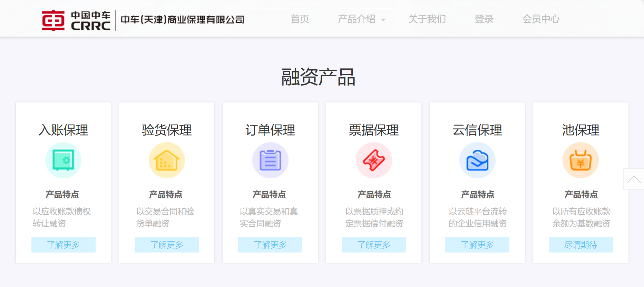Image resolution: width=644 pixels, height=287 pixels.
Task: Click the orange yen basket icon for 池保理
Action: (581, 160)
